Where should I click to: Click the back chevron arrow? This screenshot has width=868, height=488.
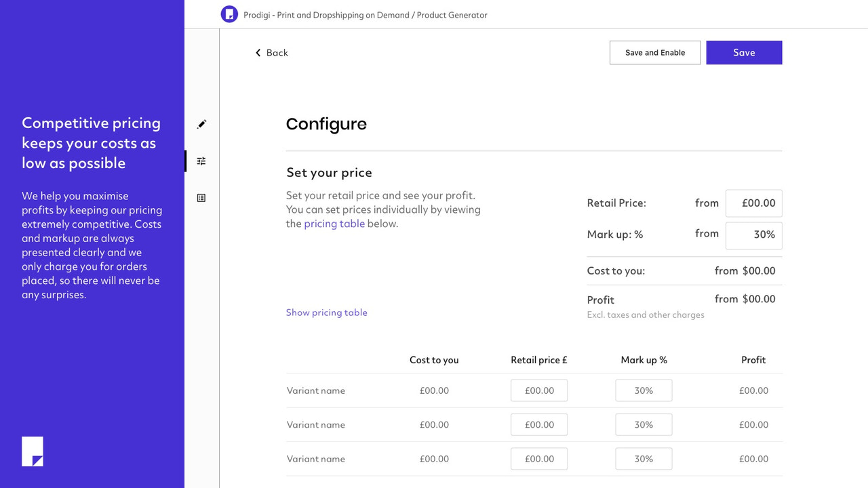[258, 52]
